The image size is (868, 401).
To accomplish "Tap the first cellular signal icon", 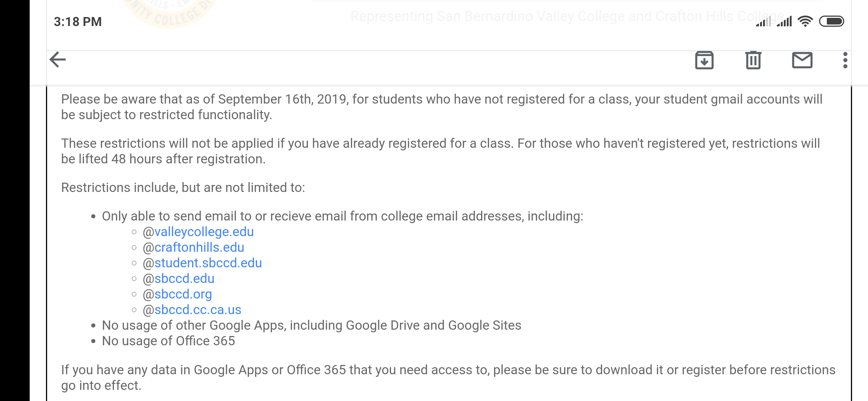I will (x=763, y=22).
